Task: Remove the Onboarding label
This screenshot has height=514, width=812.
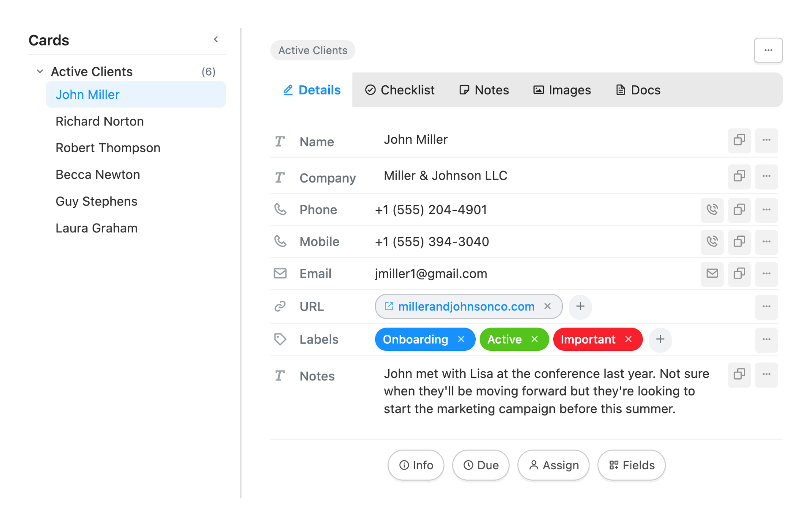Action: tap(461, 339)
